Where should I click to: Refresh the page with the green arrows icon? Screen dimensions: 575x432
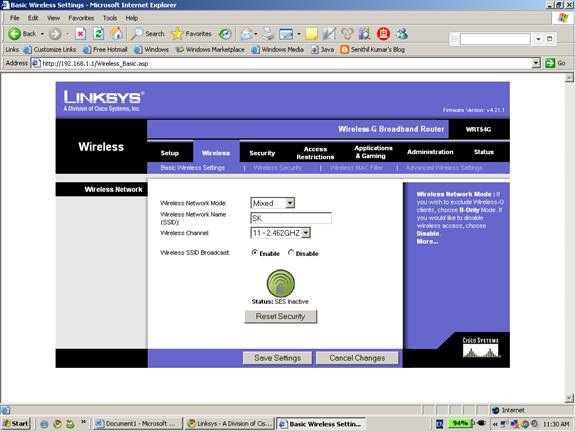click(99, 34)
